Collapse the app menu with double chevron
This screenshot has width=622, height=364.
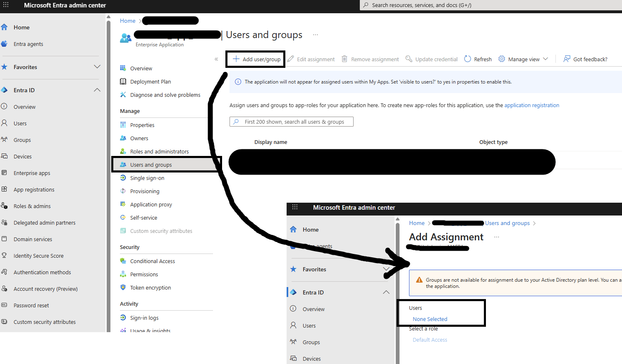click(x=216, y=59)
